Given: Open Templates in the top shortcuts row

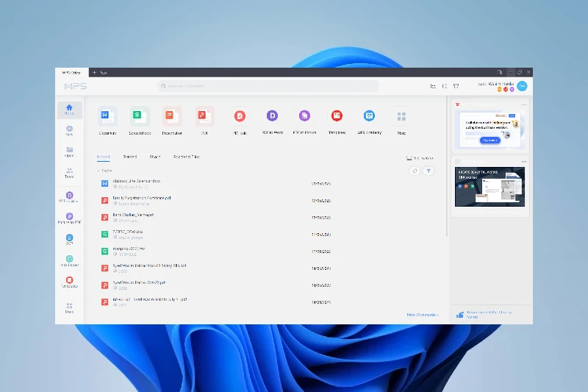Looking at the screenshot, I should click(337, 121).
